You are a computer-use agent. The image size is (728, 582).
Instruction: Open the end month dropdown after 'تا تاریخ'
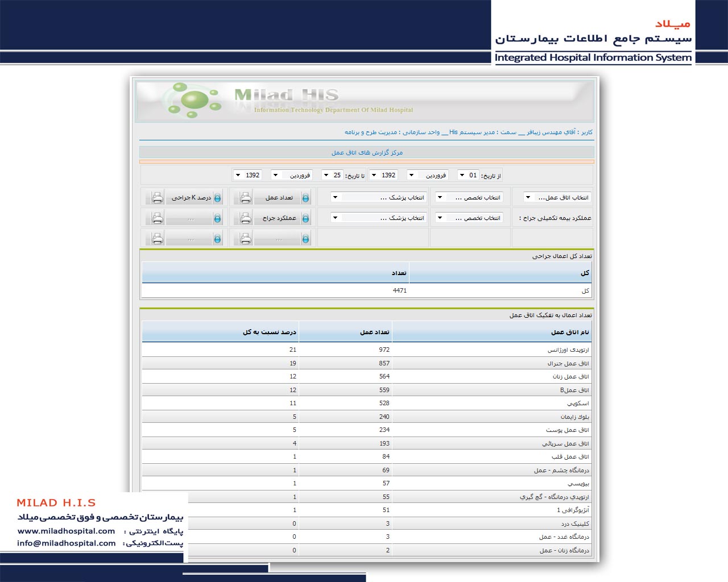point(292,175)
